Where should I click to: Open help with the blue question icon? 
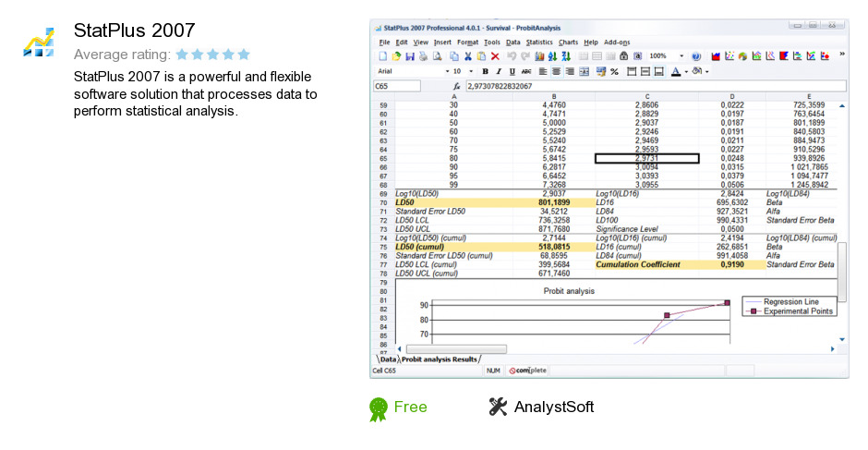tap(696, 56)
